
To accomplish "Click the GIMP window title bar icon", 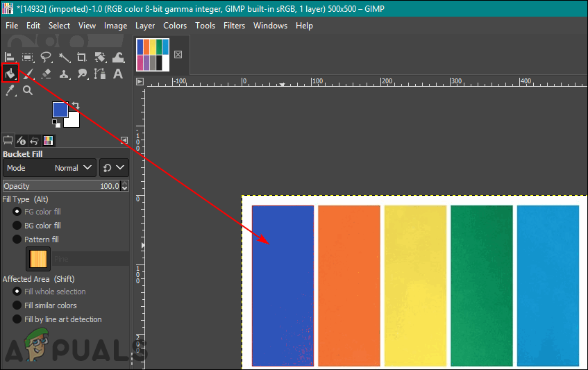I will click(8, 8).
